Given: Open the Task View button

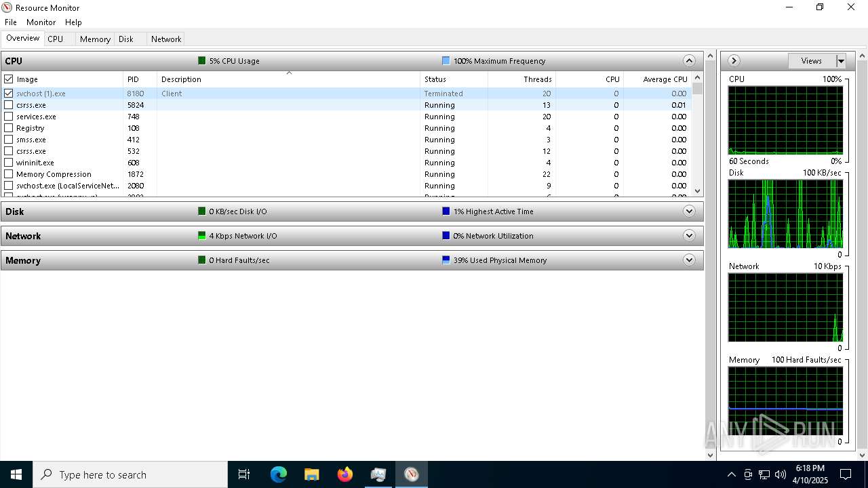Looking at the screenshot, I should (244, 474).
